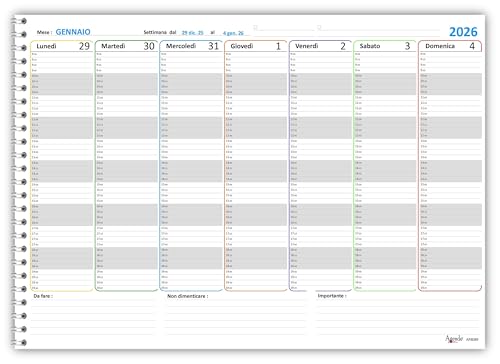Click the "Mese :" label
Screen dimensions: 500x364
click(44, 32)
